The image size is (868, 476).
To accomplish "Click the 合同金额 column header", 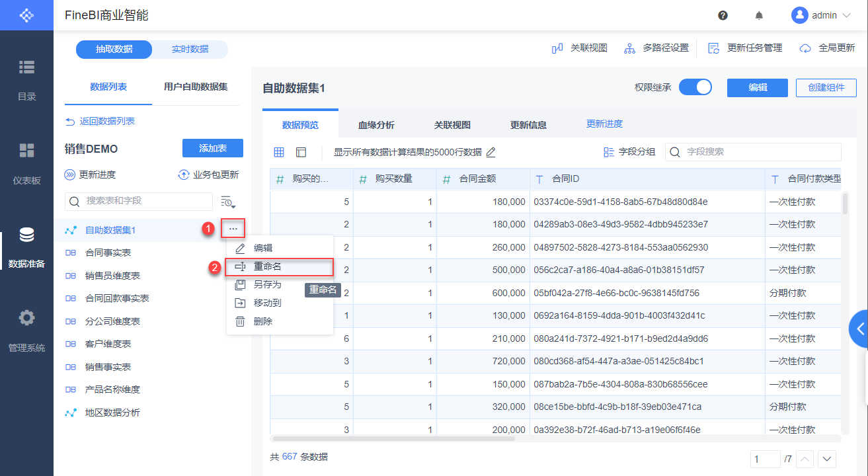I will (483, 178).
